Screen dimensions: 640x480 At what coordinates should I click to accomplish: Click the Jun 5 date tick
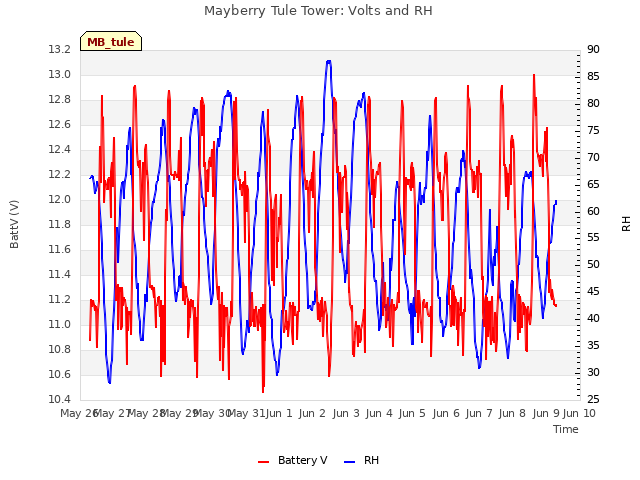[x=412, y=413]
